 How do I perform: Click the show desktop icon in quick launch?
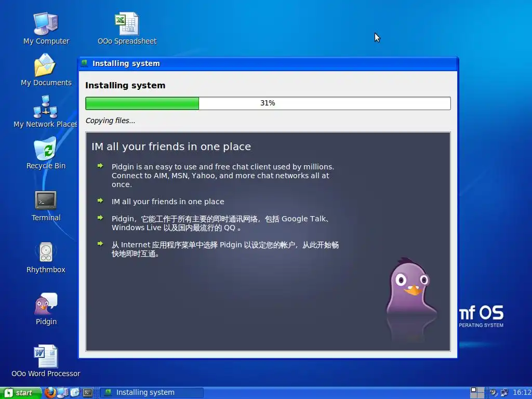[75, 393]
